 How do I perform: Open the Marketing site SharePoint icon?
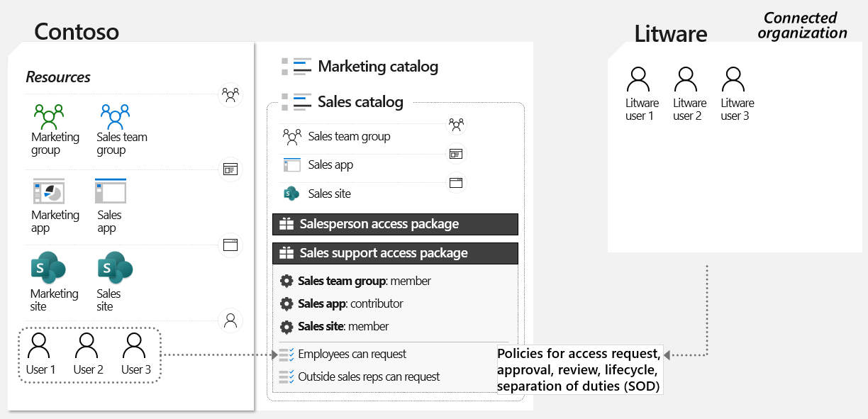coord(48,269)
